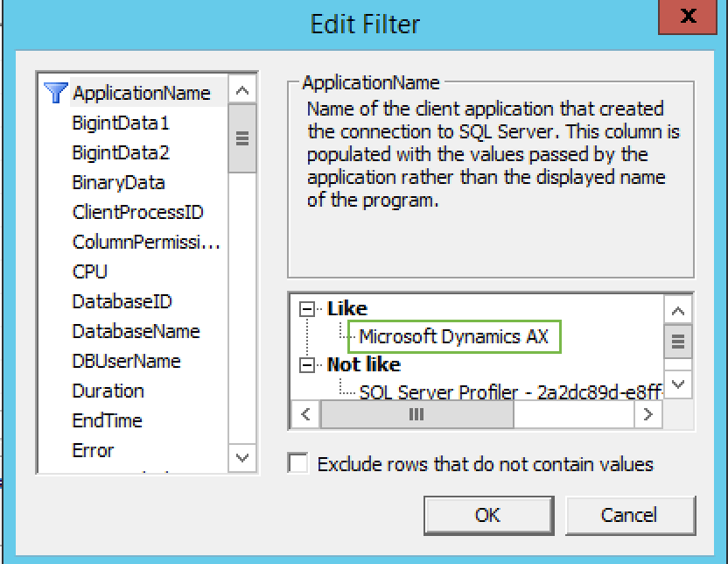Cancel the filter changes

pos(630,515)
